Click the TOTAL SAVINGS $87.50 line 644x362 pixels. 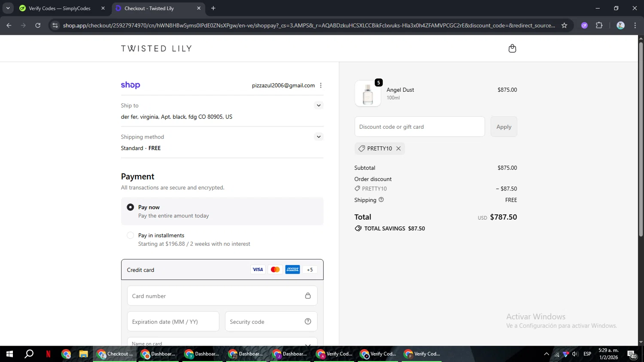pyautogui.click(x=390, y=229)
